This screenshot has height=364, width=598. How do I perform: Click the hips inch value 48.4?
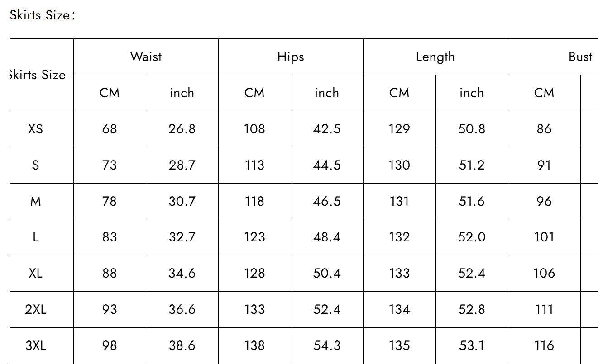click(327, 237)
